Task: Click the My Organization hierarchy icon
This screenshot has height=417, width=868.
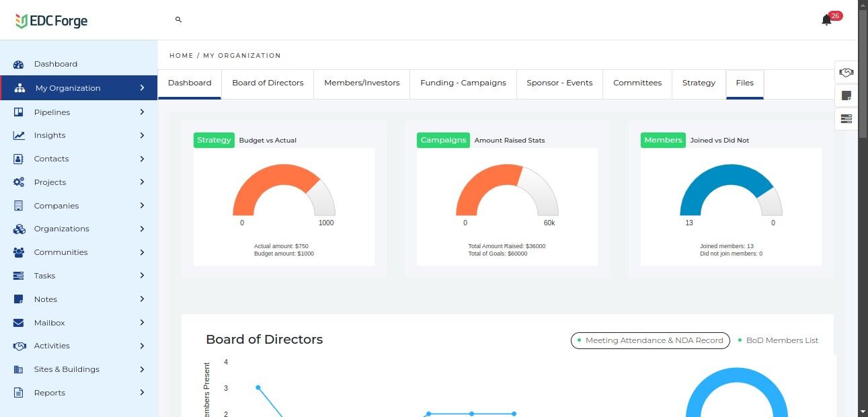Action: [19, 88]
